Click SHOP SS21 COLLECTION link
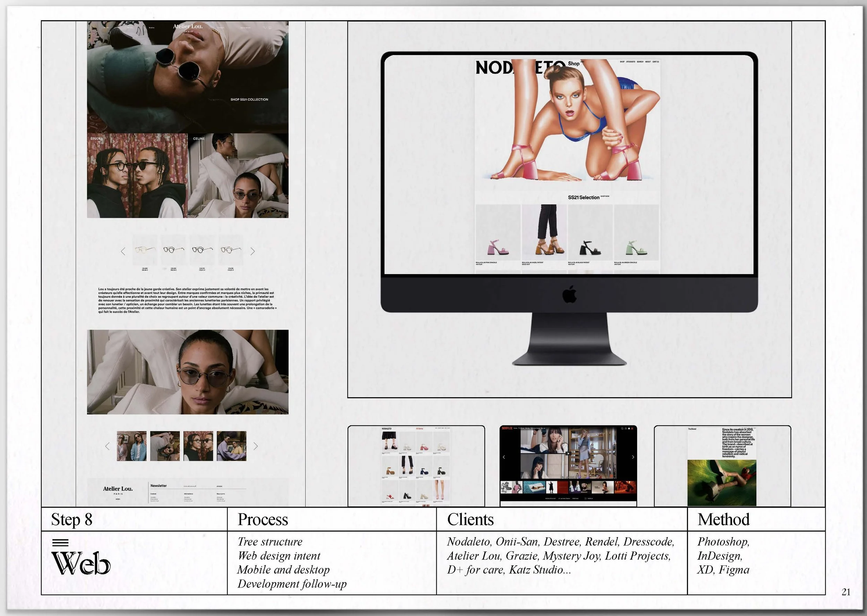Image resolution: width=867 pixels, height=616 pixels. click(x=249, y=99)
